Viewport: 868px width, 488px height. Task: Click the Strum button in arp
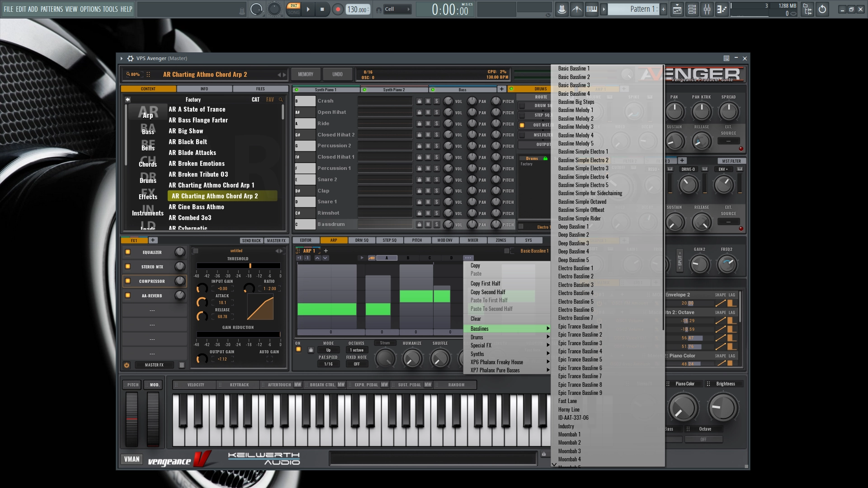click(385, 343)
